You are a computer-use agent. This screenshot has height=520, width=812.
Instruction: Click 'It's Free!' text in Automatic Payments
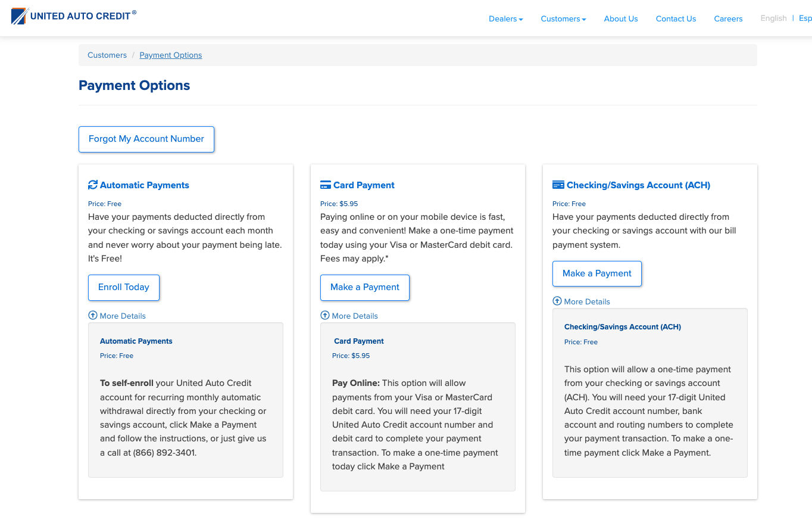(x=105, y=259)
